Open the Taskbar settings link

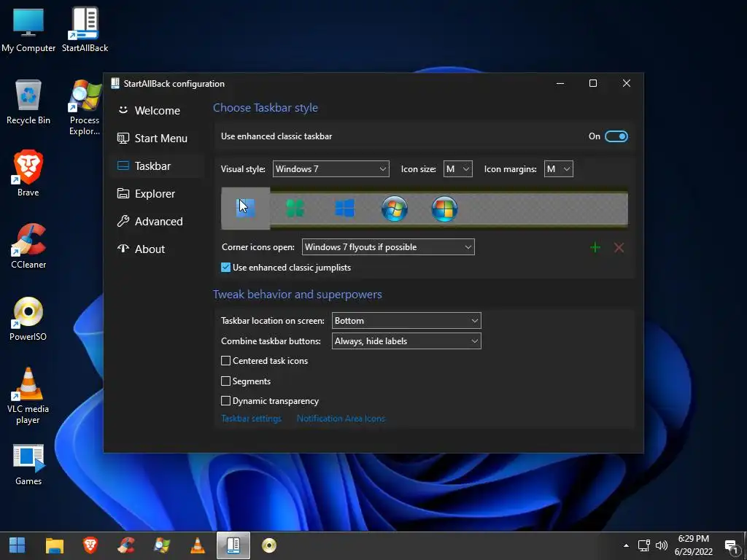[251, 419]
